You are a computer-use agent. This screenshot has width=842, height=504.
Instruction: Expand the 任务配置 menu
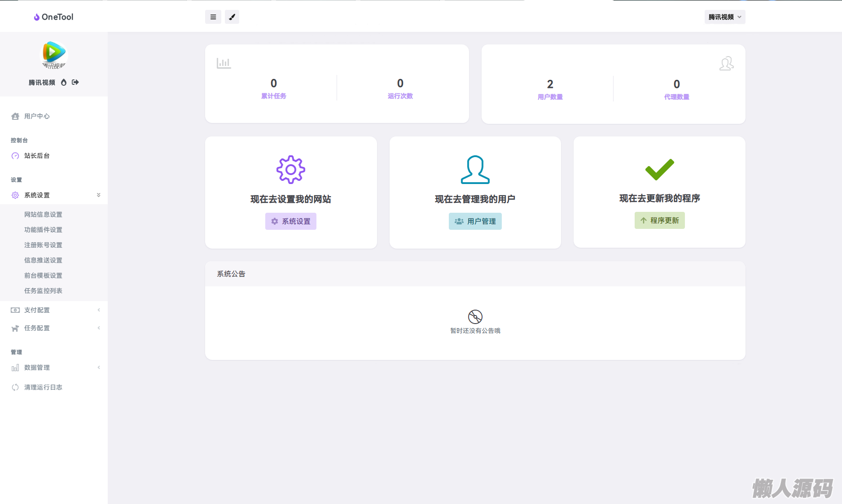54,328
